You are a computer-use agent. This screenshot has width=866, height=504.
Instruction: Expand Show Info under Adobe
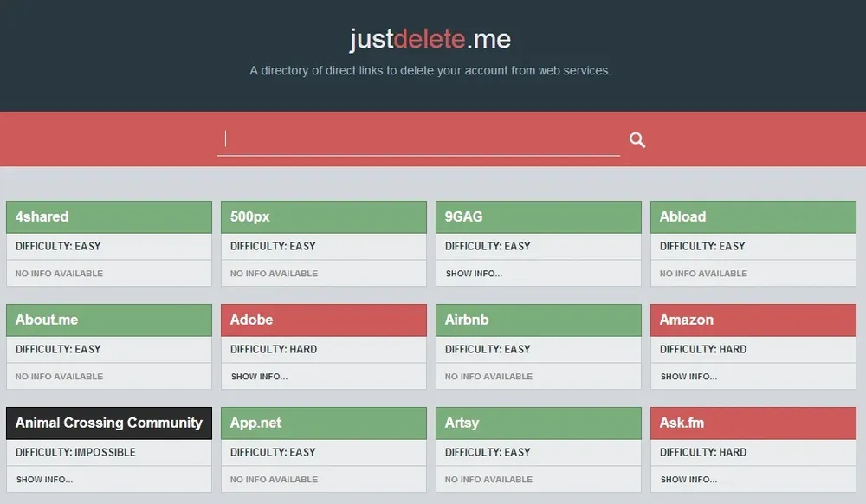click(259, 377)
